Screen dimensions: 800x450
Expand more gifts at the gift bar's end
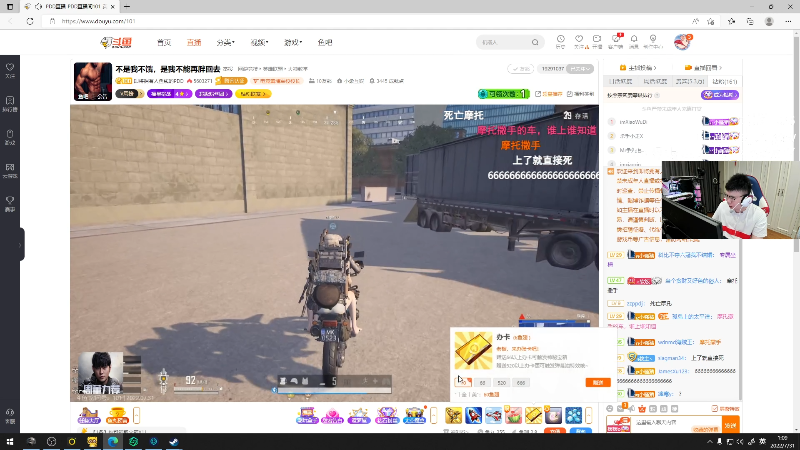tap(588, 415)
